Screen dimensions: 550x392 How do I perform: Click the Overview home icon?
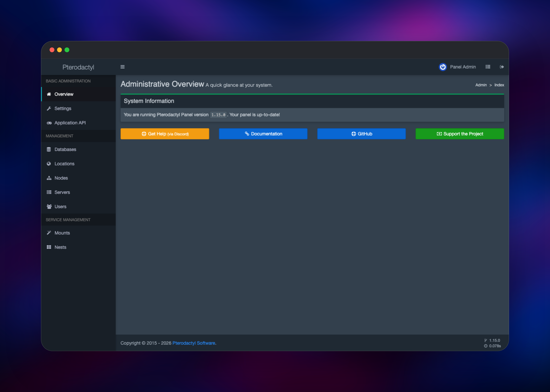pos(49,94)
